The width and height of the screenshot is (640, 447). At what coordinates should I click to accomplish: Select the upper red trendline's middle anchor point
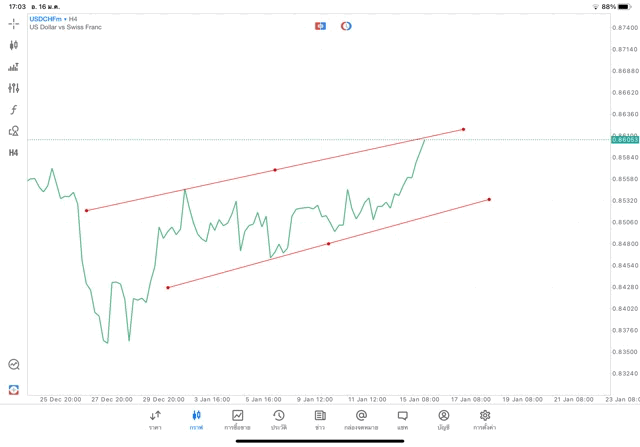coord(275,170)
